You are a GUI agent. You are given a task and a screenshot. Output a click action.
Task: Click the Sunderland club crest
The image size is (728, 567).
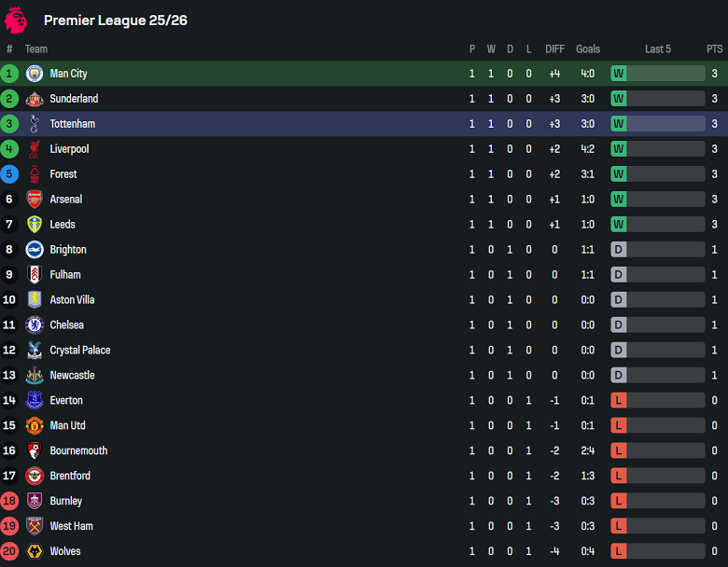click(x=35, y=99)
